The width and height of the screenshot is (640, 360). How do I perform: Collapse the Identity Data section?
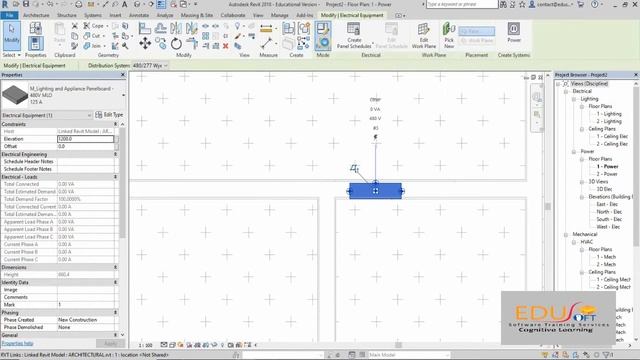pos(116,282)
